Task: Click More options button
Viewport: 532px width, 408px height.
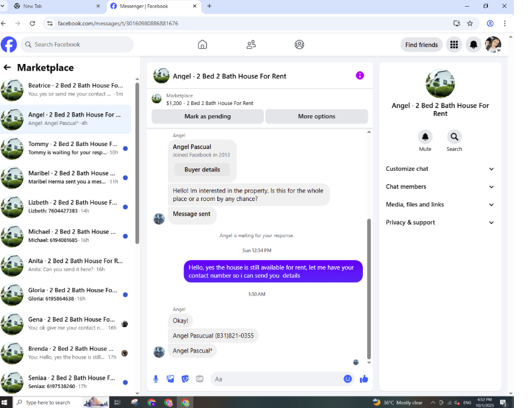Action: (x=316, y=116)
